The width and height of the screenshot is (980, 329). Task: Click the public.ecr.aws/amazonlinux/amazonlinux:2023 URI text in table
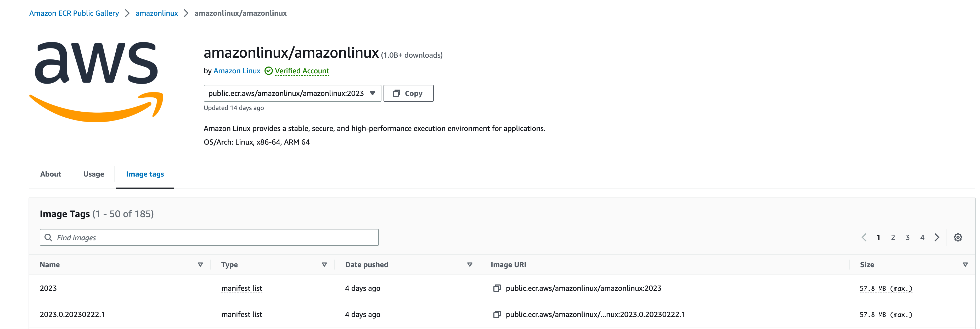tap(583, 288)
